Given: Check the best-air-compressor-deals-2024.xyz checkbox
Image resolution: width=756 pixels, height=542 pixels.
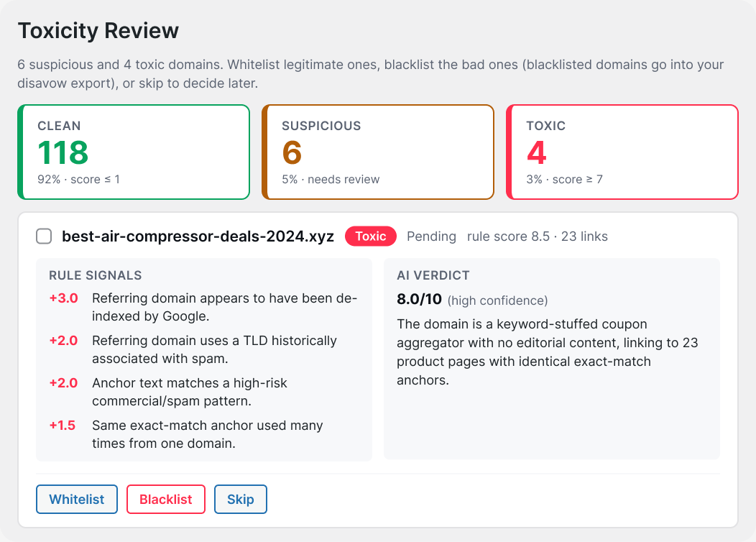Looking at the screenshot, I should pos(44,236).
